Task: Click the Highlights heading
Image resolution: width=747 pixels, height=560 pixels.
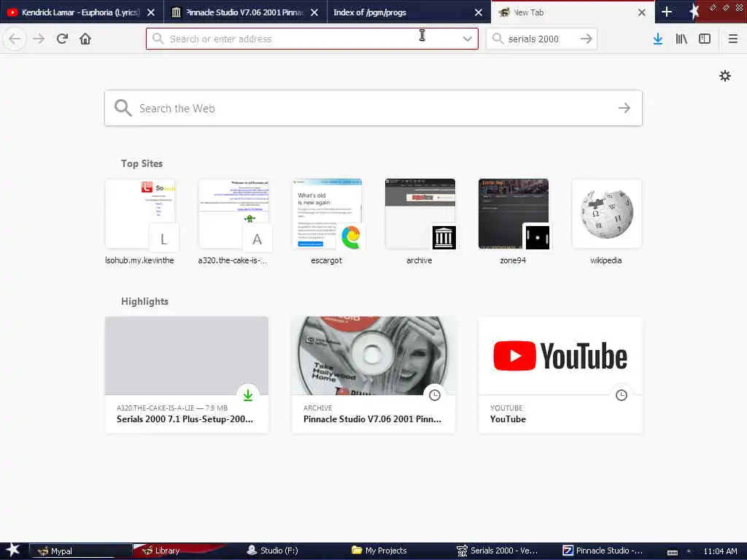Action: pyautogui.click(x=144, y=301)
